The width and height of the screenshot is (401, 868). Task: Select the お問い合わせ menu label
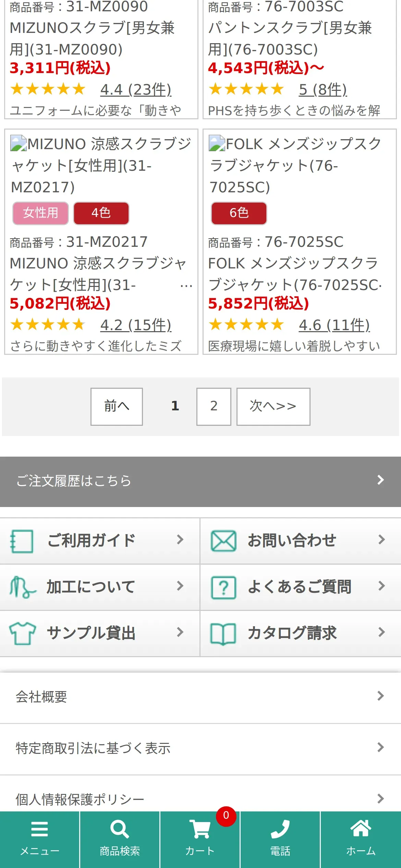point(292,541)
